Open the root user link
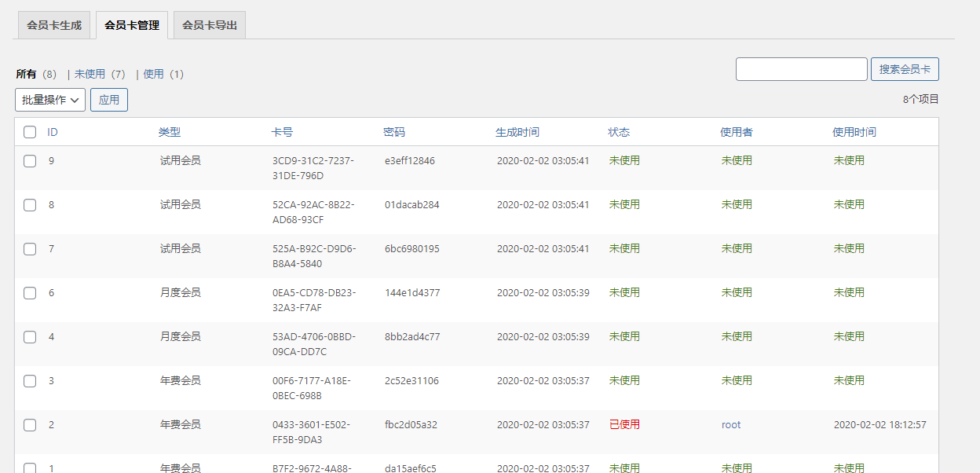Image resolution: width=980 pixels, height=473 pixels. (731, 425)
